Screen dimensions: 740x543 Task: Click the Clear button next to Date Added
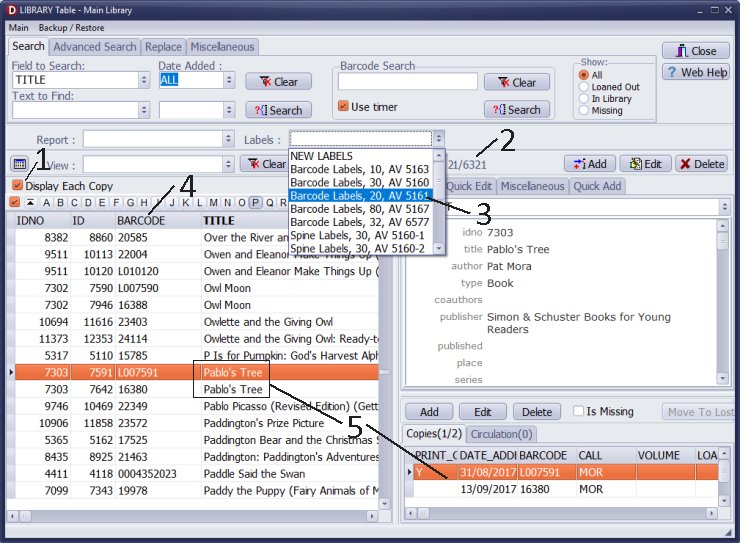click(278, 82)
